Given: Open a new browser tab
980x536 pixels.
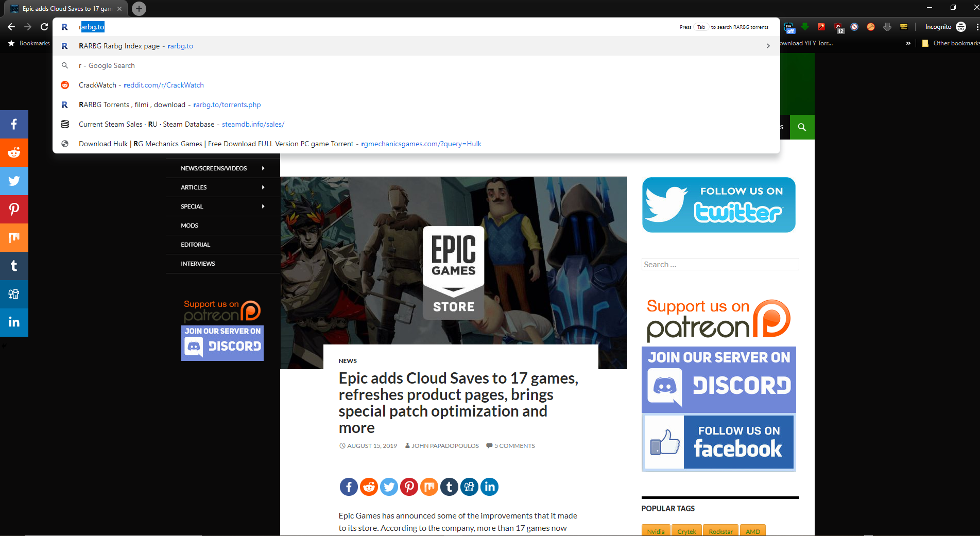Looking at the screenshot, I should 139,9.
